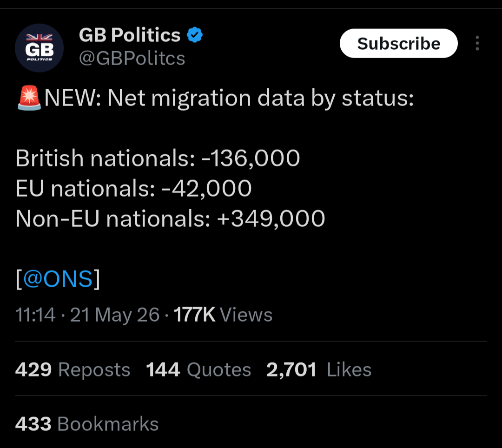The image size is (502, 448).
Task: Open the GB Politics profile avatar
Action: click(x=39, y=48)
